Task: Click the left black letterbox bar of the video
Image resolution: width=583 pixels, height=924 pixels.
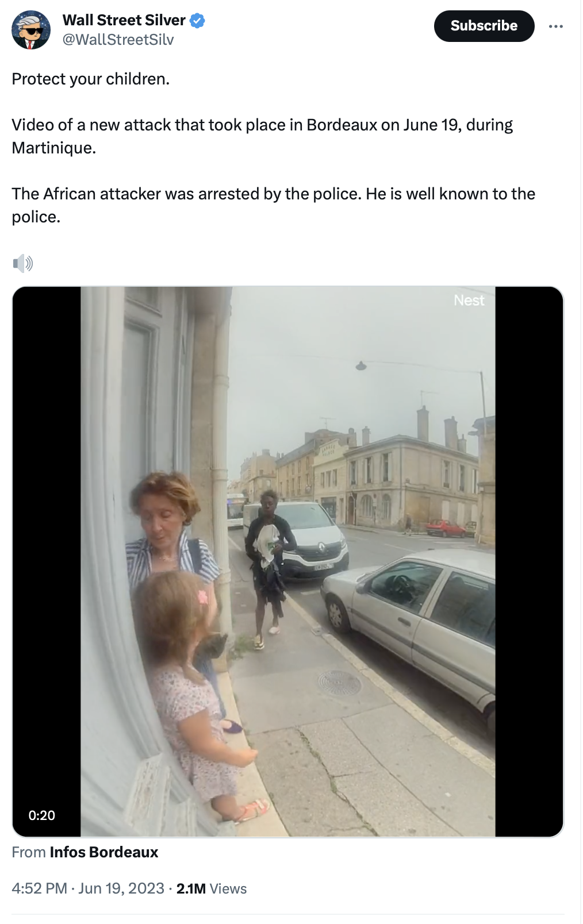Action: tap(47, 561)
